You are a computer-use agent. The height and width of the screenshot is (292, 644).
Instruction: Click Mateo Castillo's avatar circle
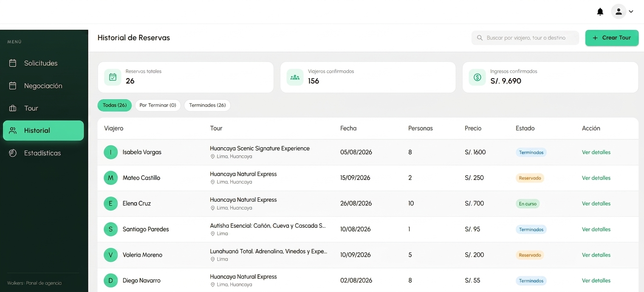[110, 178]
